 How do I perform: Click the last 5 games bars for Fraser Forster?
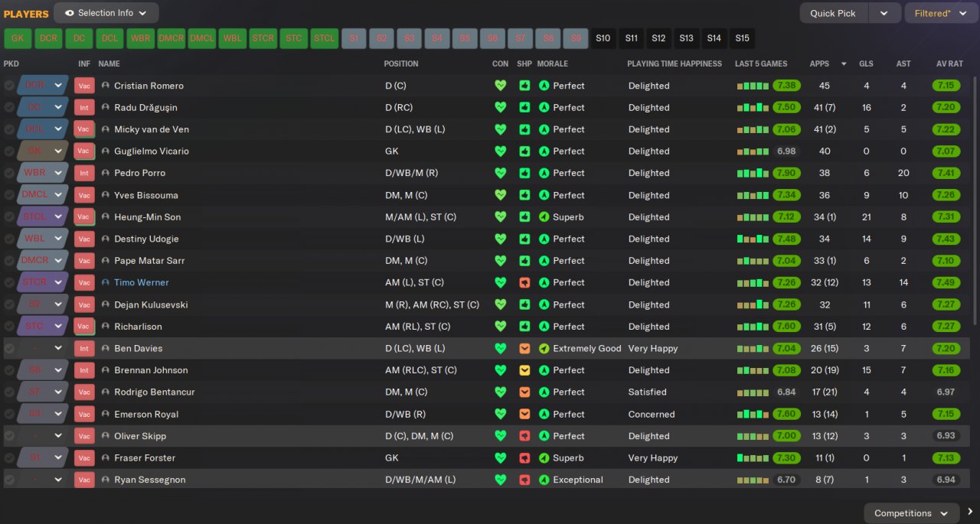click(x=753, y=458)
